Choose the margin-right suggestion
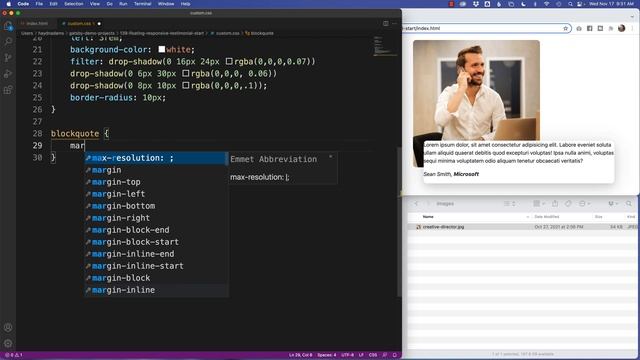Viewport: 640px width, 360px height. (156, 218)
